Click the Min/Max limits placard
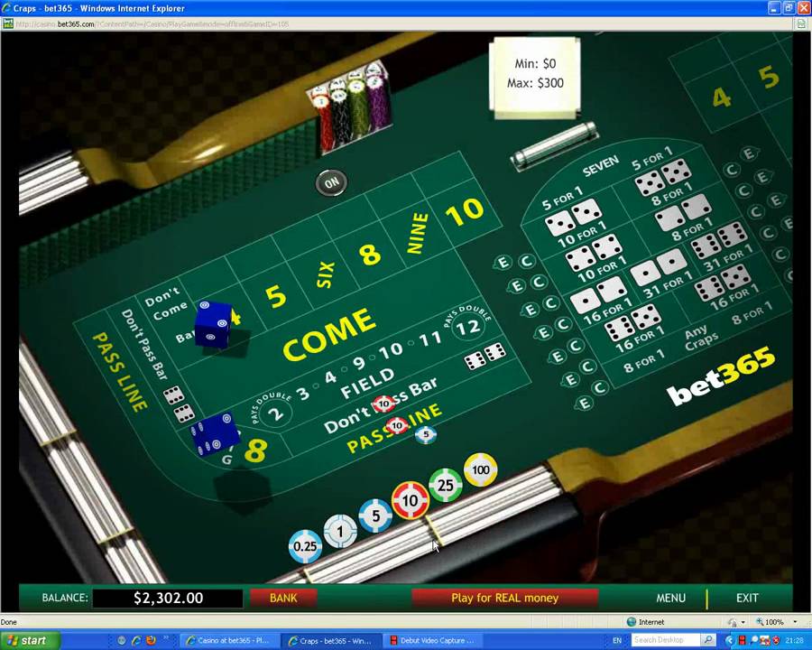812x650 pixels. coord(535,77)
